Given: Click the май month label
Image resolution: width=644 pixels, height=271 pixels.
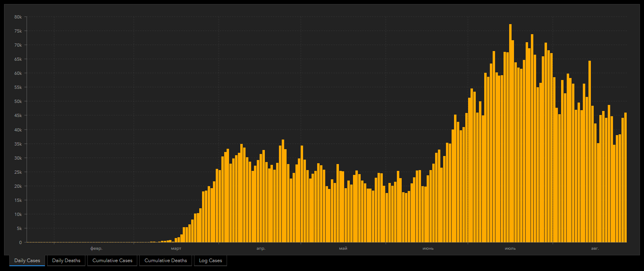Looking at the screenshot, I should tap(343, 248).
